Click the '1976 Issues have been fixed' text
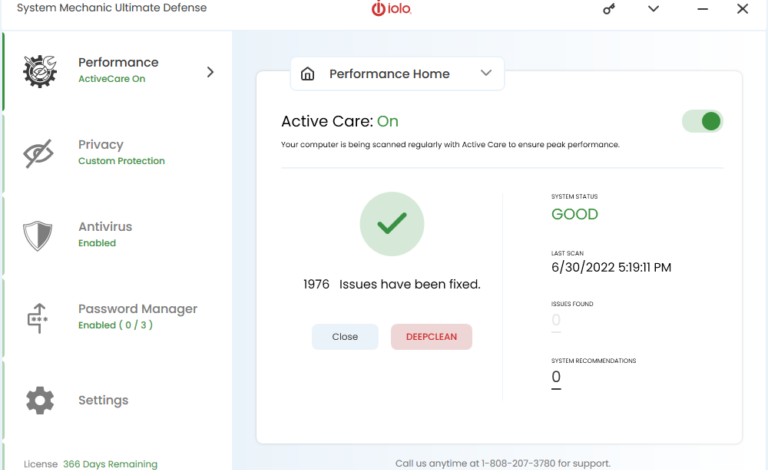 point(392,284)
